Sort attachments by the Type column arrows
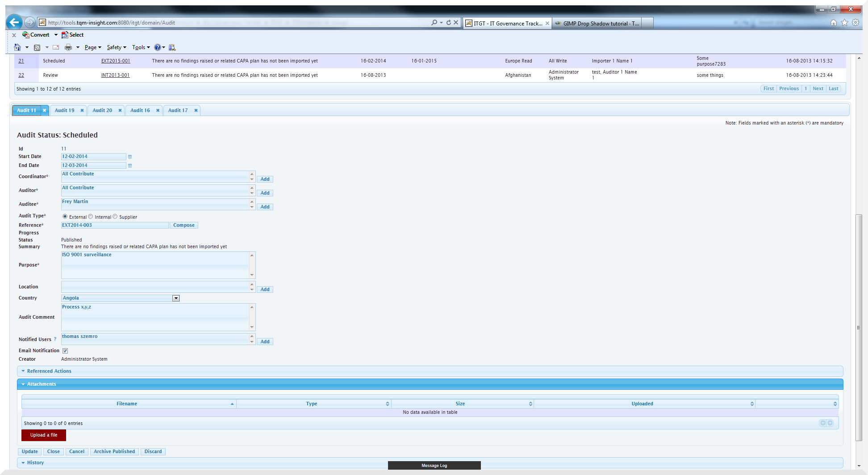Viewport: 868px width, 475px height. tap(387, 404)
